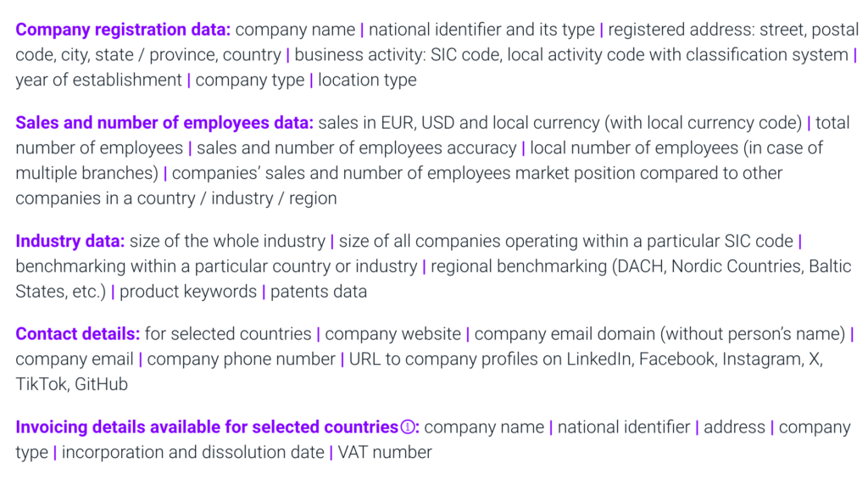Click the 'company phone number' text
Image resolution: width=868 pixels, height=485 pixels.
(x=242, y=360)
